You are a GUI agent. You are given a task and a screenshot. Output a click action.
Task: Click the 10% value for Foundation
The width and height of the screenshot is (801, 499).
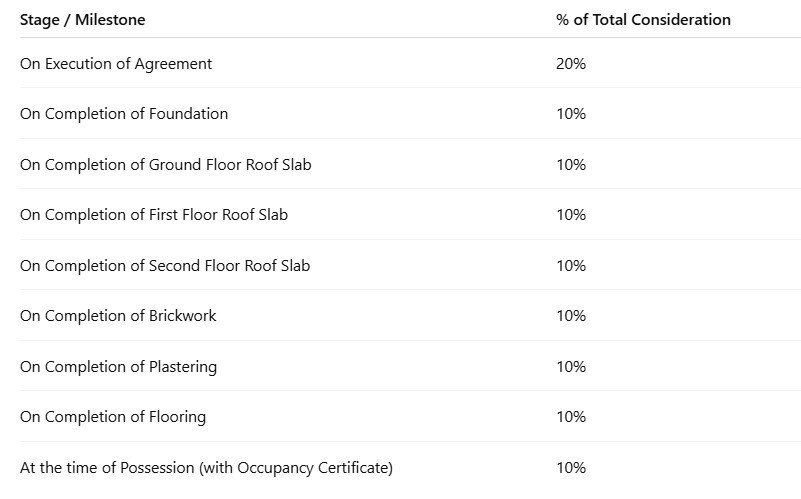coord(571,114)
